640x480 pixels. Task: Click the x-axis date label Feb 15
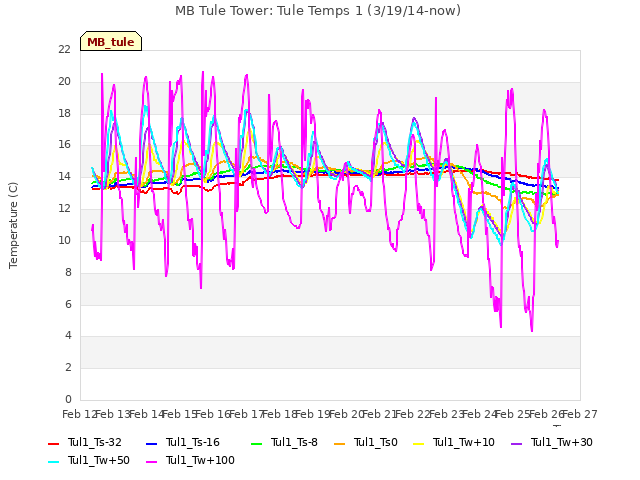click(x=180, y=414)
